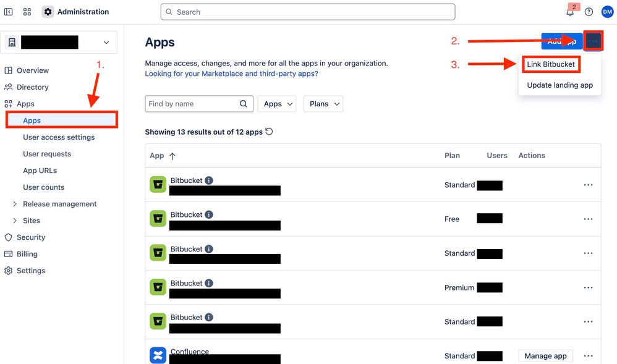
Task: Open Billing in the sidebar
Action: (x=27, y=254)
